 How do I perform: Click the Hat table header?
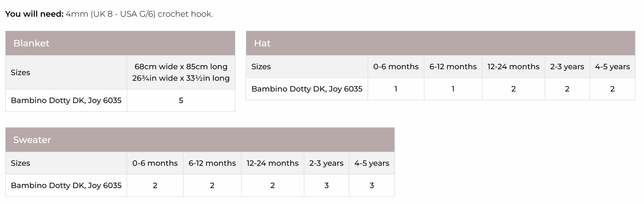(x=262, y=43)
